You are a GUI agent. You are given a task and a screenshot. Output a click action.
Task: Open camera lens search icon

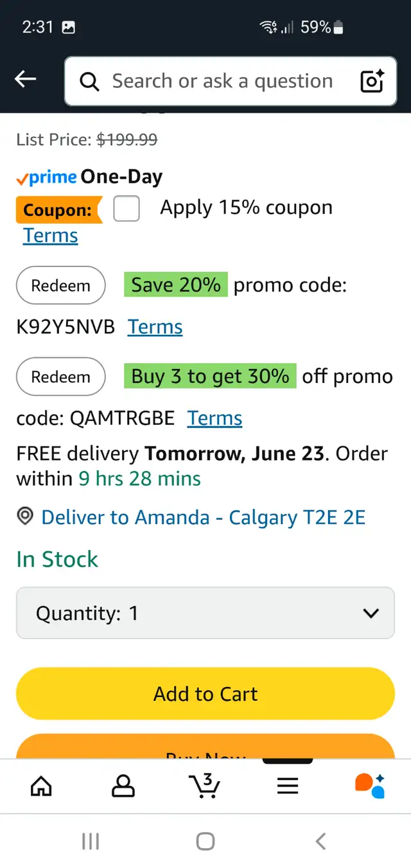click(372, 81)
